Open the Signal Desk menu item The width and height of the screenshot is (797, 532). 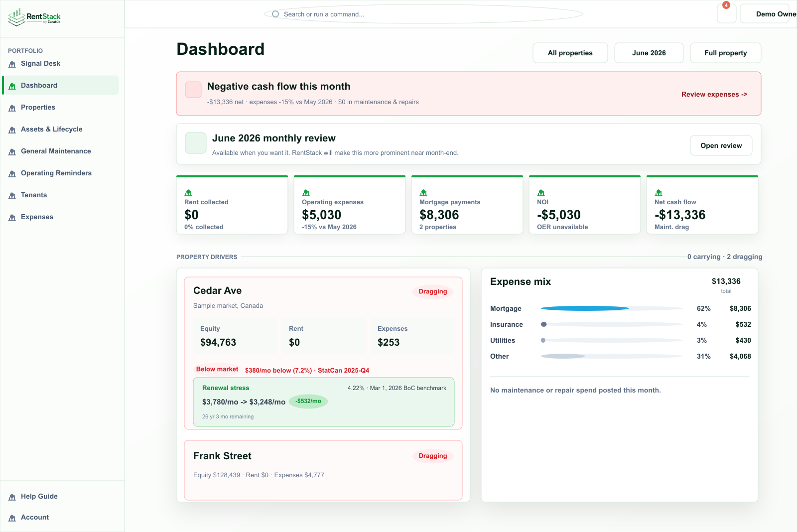60,64
